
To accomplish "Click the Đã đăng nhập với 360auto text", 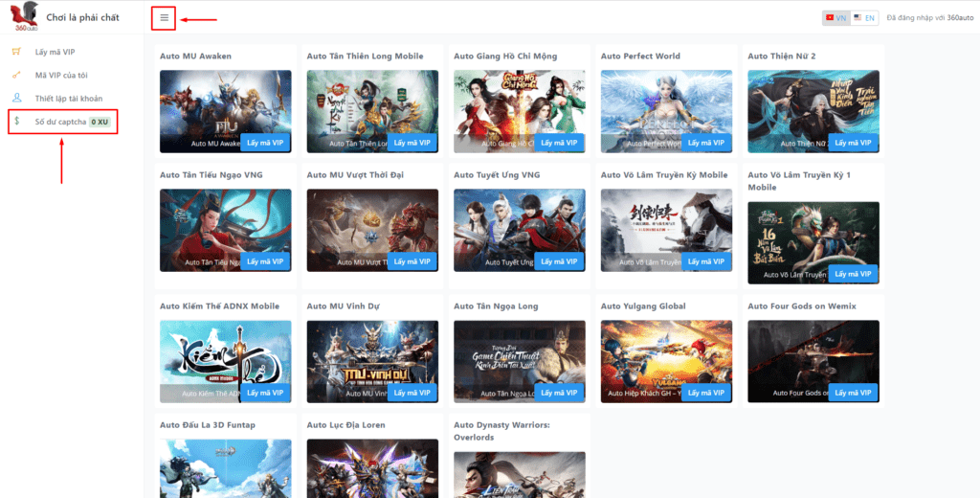I will click(929, 18).
